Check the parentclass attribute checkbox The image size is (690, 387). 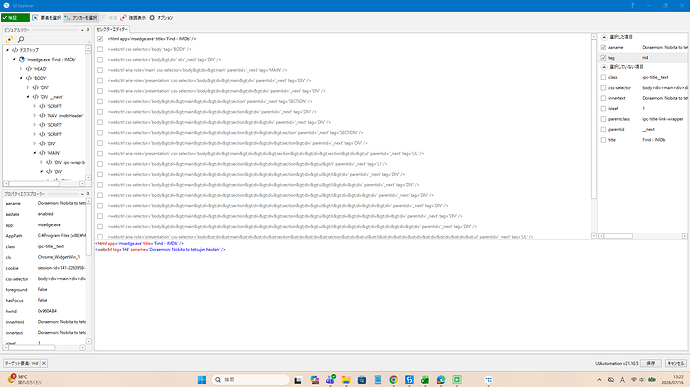tap(603, 119)
